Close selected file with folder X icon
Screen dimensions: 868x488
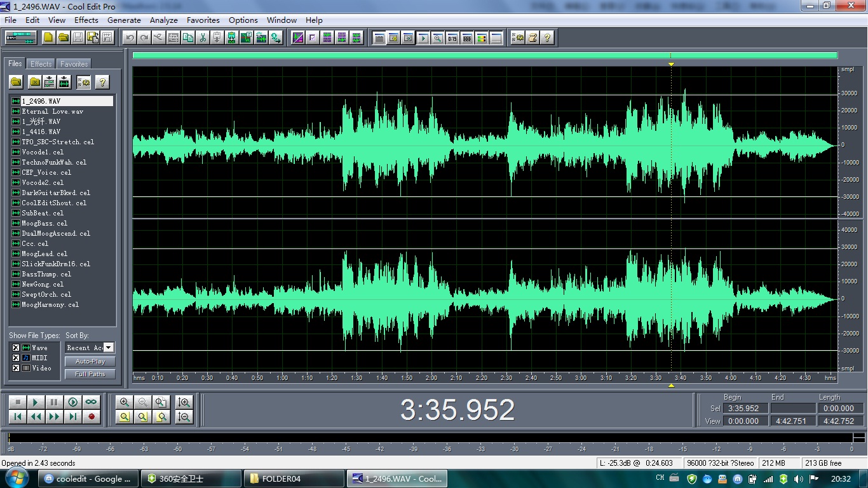pyautogui.click(x=36, y=81)
